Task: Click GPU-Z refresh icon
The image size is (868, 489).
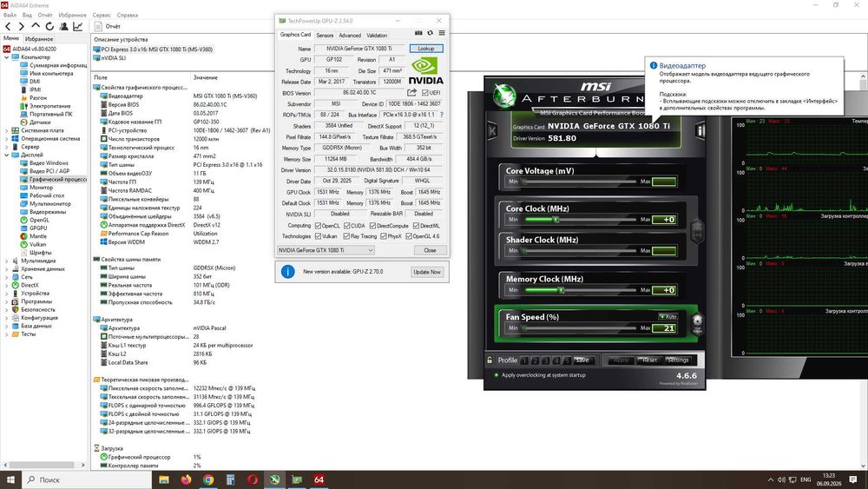Action: point(431,33)
